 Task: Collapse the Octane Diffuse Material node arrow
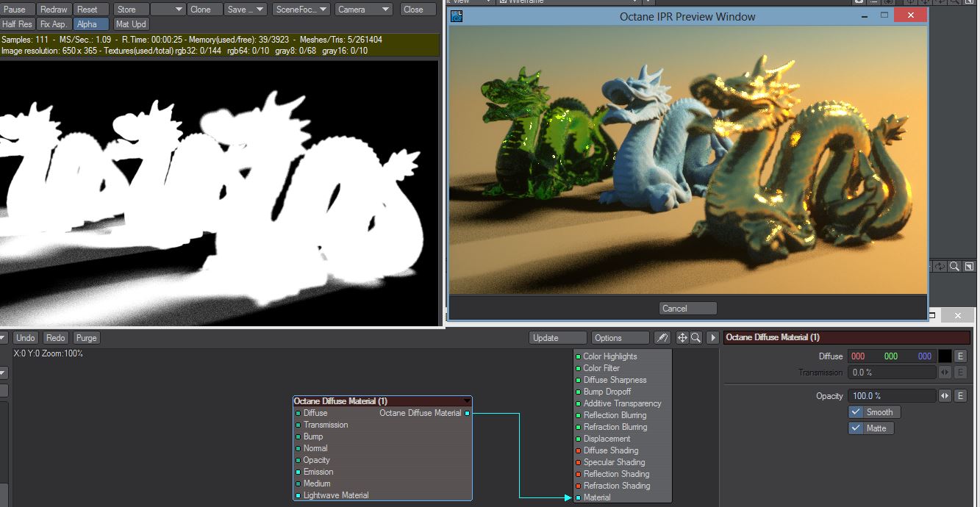(x=467, y=401)
